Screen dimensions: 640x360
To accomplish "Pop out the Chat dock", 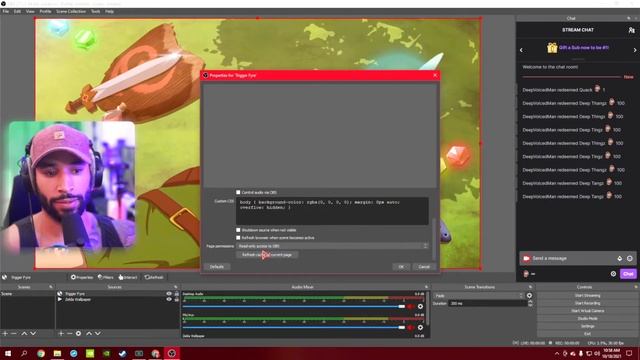I will (629, 18).
